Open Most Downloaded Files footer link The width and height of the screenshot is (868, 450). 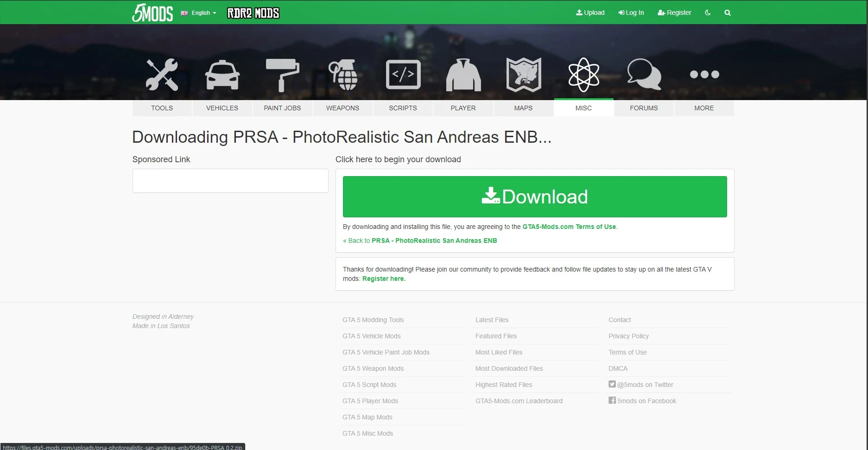pos(509,368)
